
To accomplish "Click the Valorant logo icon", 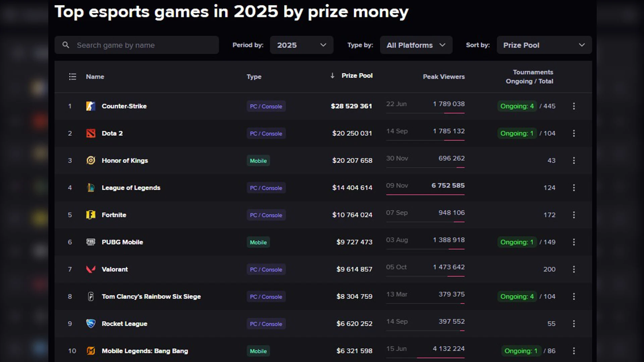I will 91,269.
